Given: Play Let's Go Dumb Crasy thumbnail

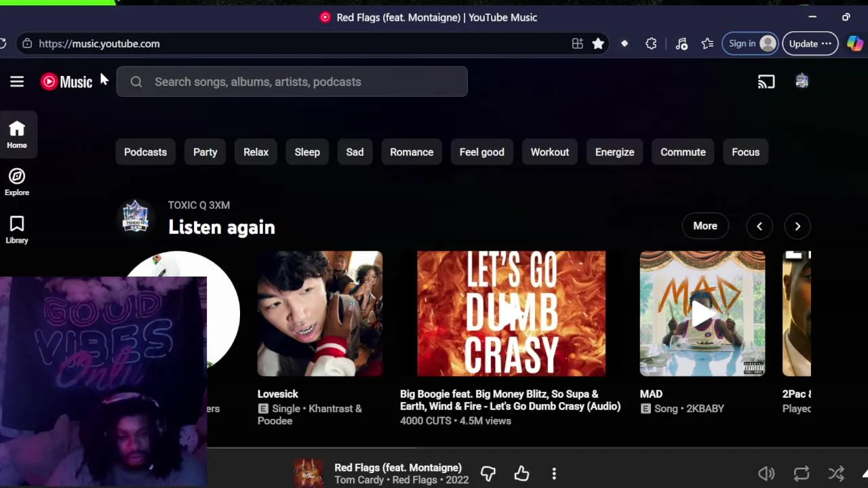Looking at the screenshot, I should pos(511,314).
